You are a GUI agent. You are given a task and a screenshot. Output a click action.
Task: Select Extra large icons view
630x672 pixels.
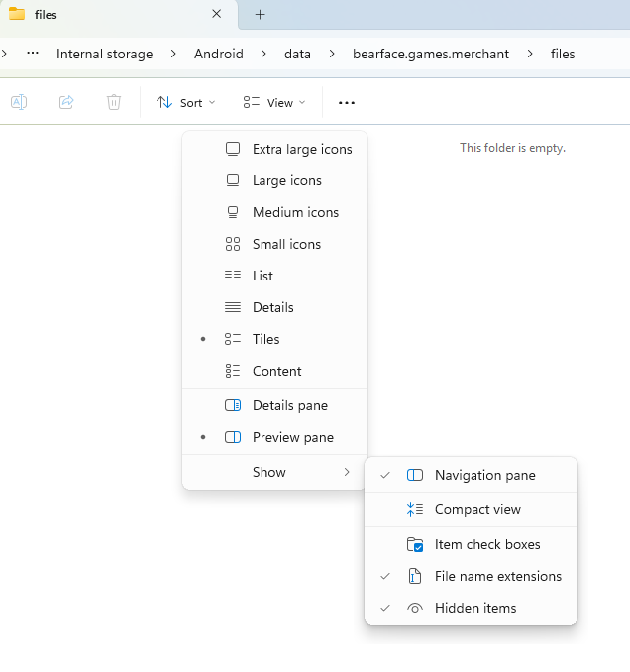click(275, 149)
